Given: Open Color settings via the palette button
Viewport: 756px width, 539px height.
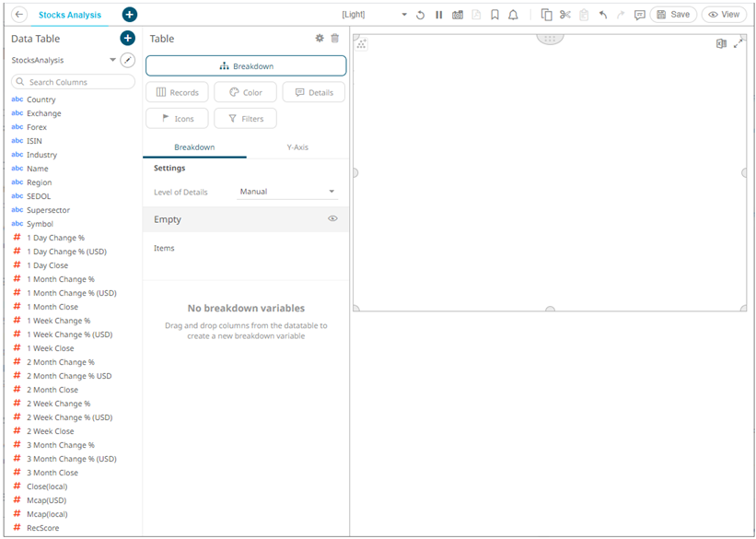Looking at the screenshot, I should click(245, 92).
